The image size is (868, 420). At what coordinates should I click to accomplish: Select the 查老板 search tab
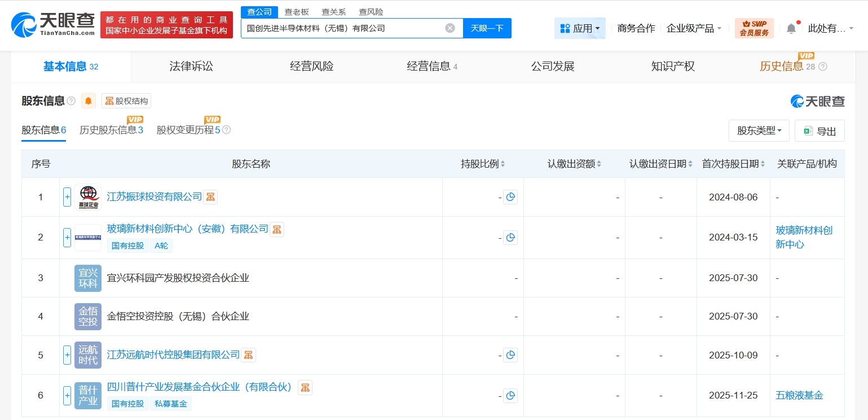coord(296,11)
